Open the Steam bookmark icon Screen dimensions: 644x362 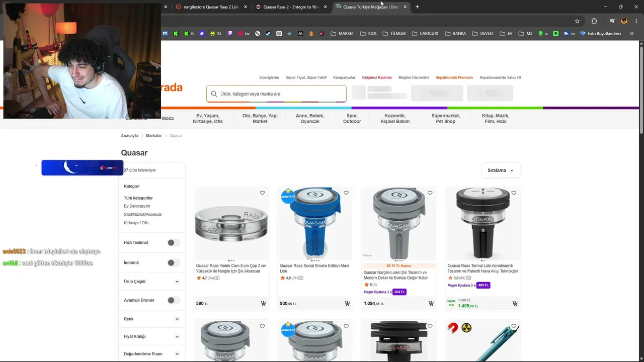[x=268, y=34]
